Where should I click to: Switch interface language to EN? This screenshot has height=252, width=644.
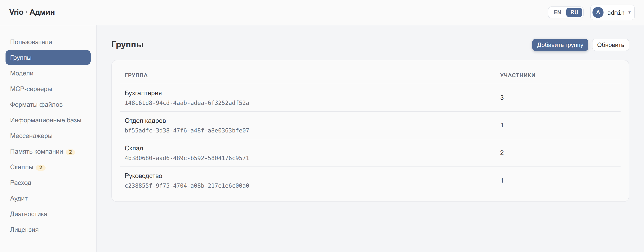(x=557, y=12)
